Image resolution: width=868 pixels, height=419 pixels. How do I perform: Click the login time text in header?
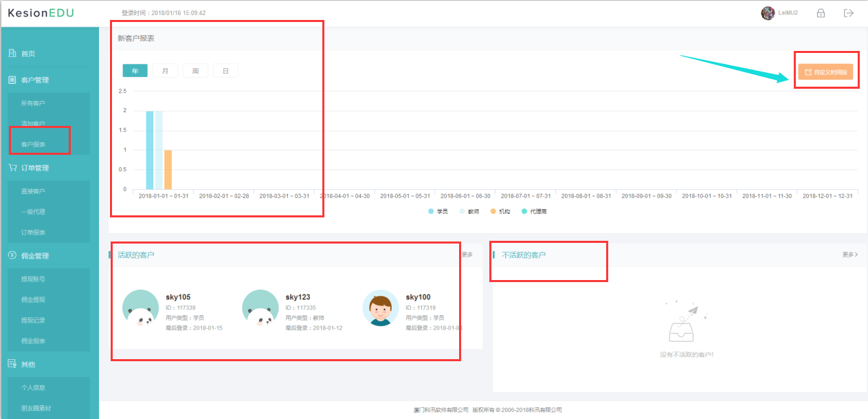164,13
